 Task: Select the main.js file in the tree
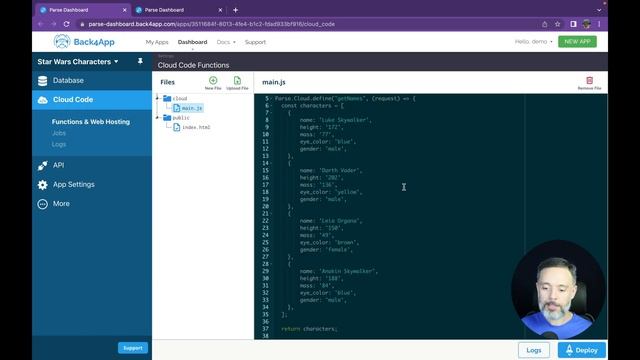coord(188,108)
